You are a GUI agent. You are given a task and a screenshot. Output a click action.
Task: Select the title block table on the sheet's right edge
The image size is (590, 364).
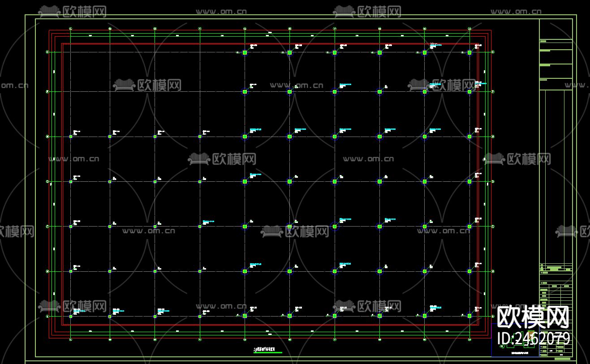tap(556, 188)
